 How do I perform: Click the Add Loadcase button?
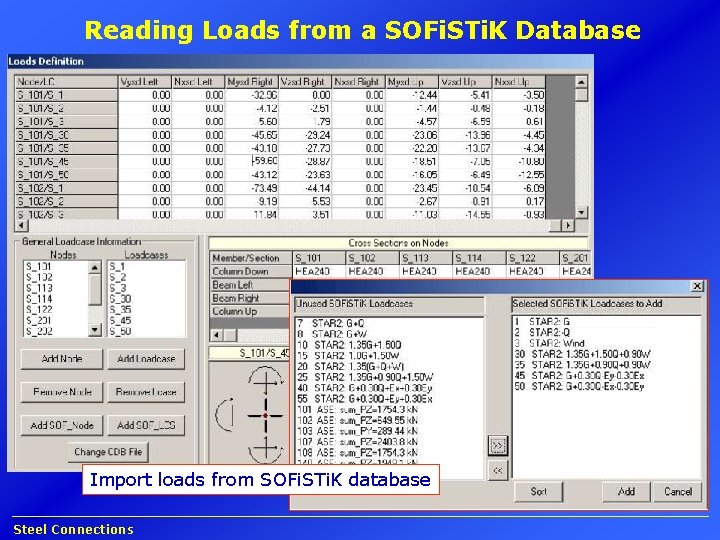tap(146, 359)
